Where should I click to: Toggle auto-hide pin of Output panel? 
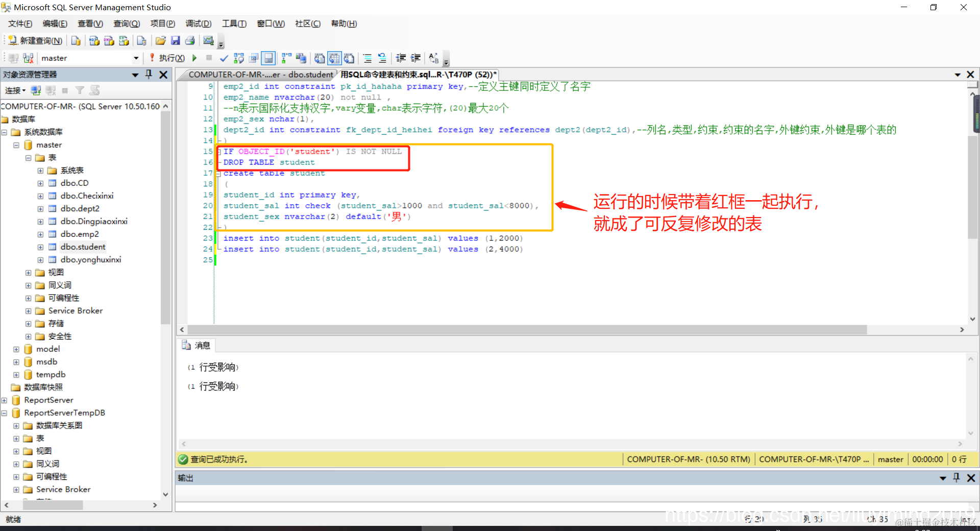click(956, 478)
